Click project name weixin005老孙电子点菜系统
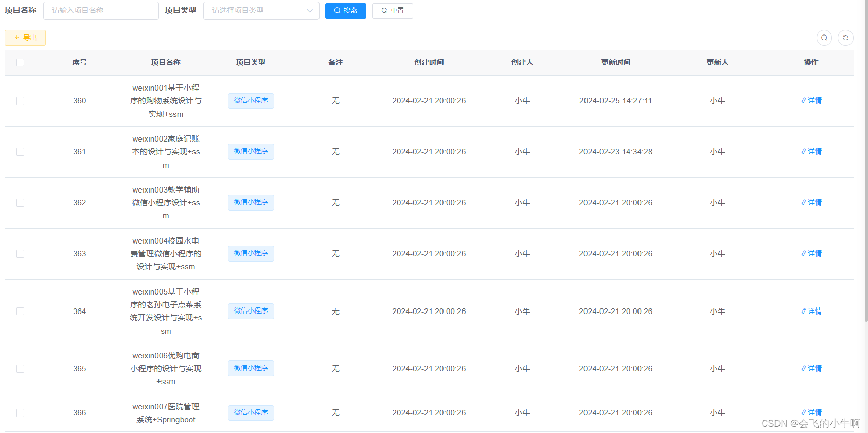The image size is (868, 433). 166,311
